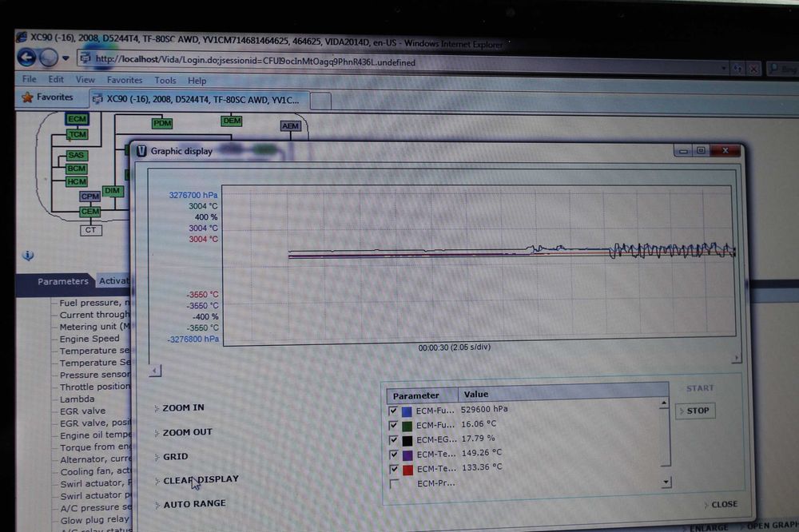Click the Parameter column header
Viewport: 799px width, 532px height.
pos(423,395)
